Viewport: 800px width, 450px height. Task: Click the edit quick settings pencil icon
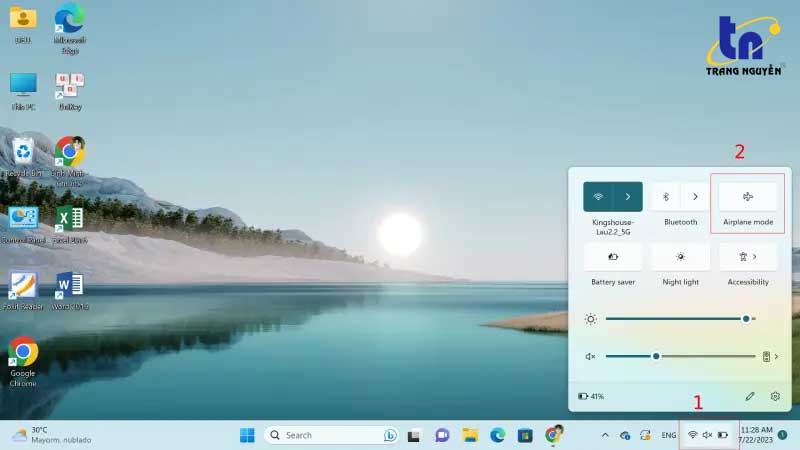pos(750,396)
